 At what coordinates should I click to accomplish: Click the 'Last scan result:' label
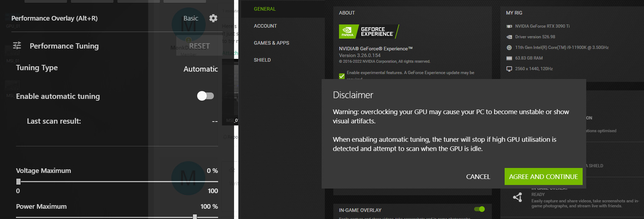coord(54,121)
